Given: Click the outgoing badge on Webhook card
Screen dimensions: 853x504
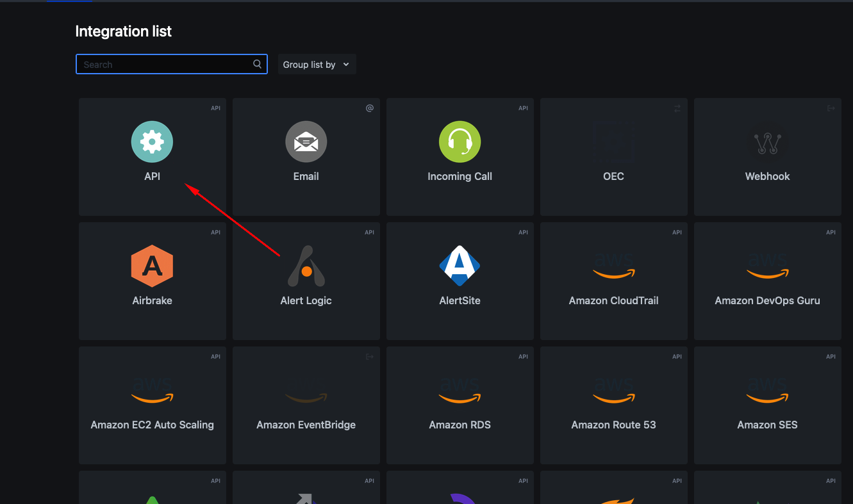Looking at the screenshot, I should (831, 108).
